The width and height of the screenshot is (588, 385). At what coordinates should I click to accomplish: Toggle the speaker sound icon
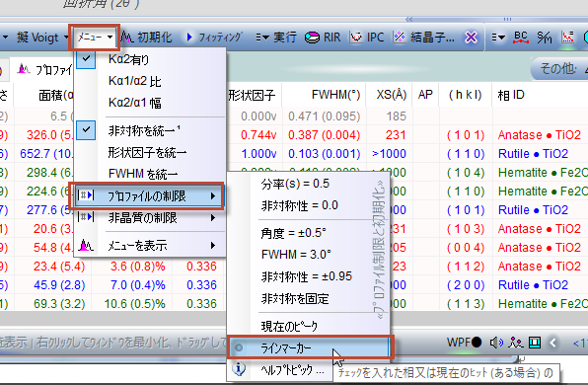tap(496, 343)
